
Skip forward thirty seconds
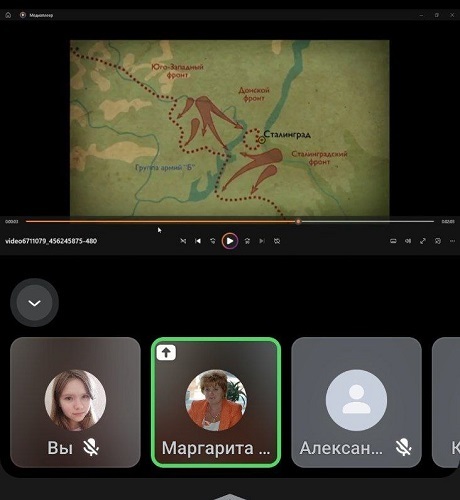pyautogui.click(x=247, y=241)
